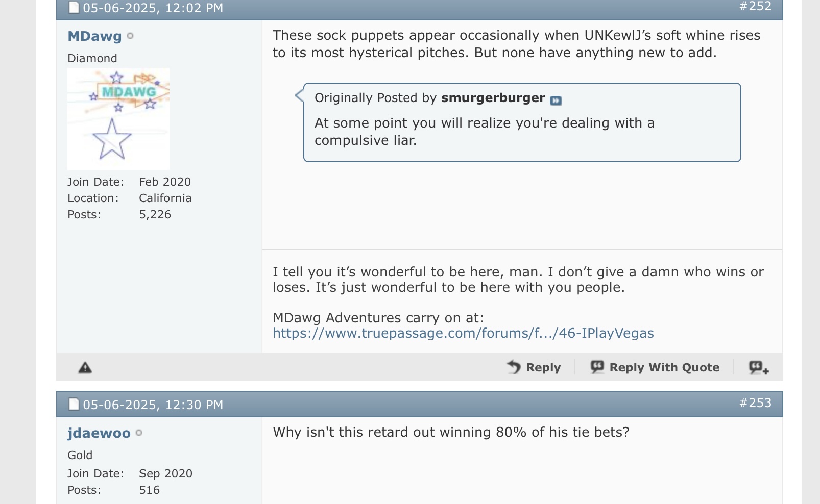Click the document icon before 12:30 PM

click(x=75, y=405)
